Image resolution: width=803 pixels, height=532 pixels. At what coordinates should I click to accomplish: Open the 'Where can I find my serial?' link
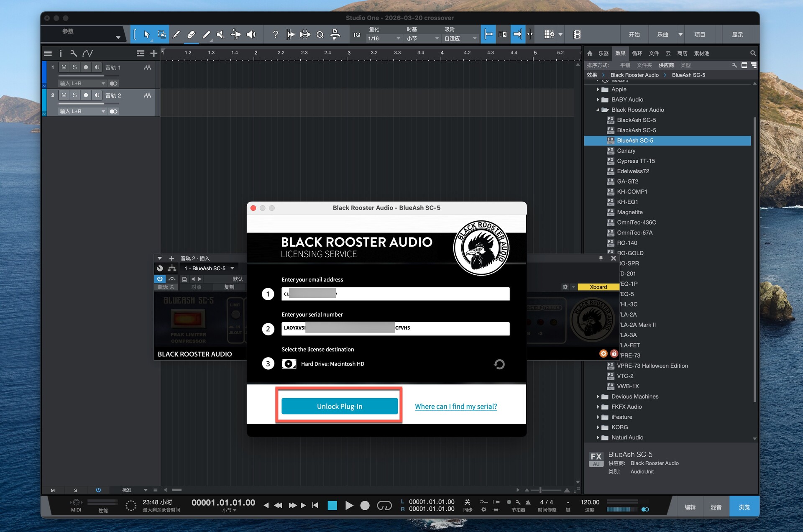coord(456,406)
